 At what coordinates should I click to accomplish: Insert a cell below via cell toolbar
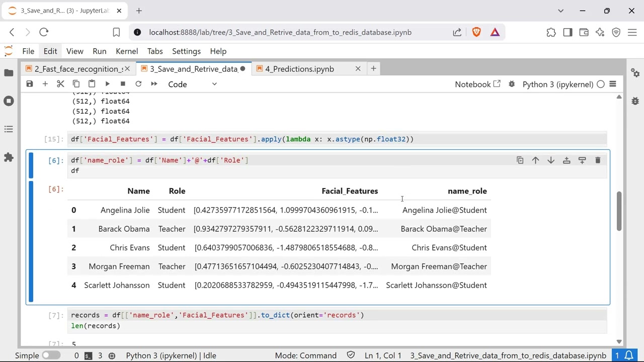[582, 160]
